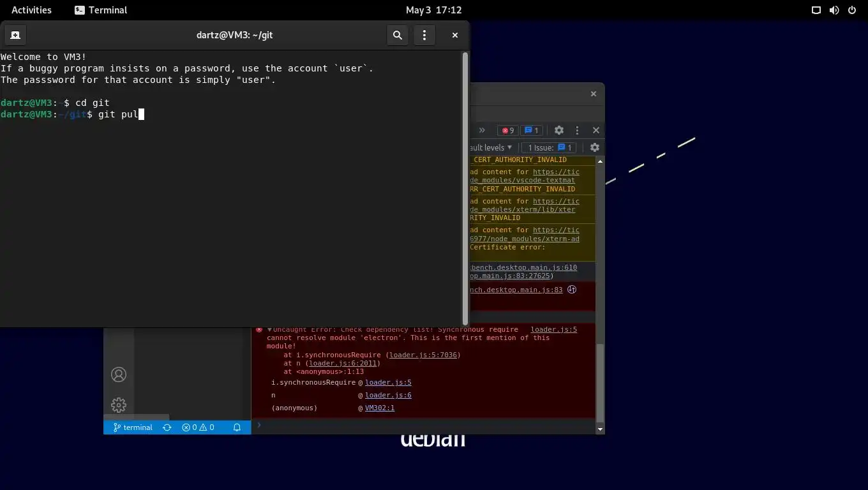Click the 1 Issue button
Viewport: 868px width, 490px height.
point(550,147)
